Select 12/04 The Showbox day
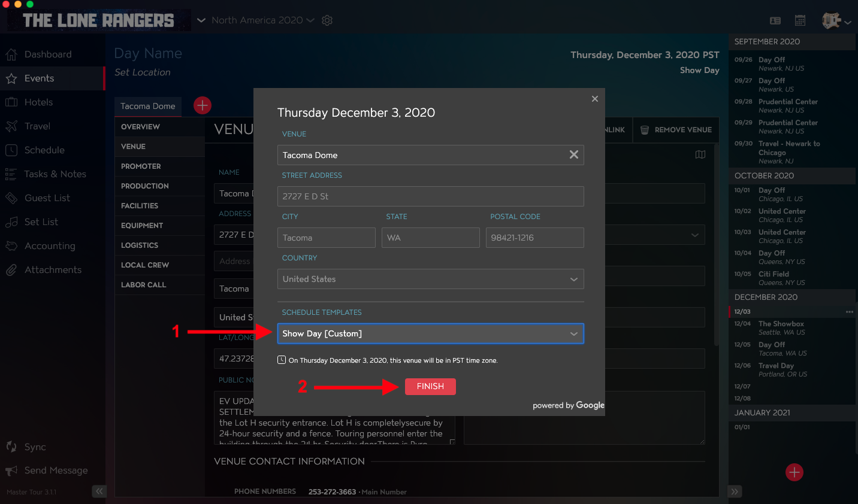The image size is (858, 504). tap(791, 328)
